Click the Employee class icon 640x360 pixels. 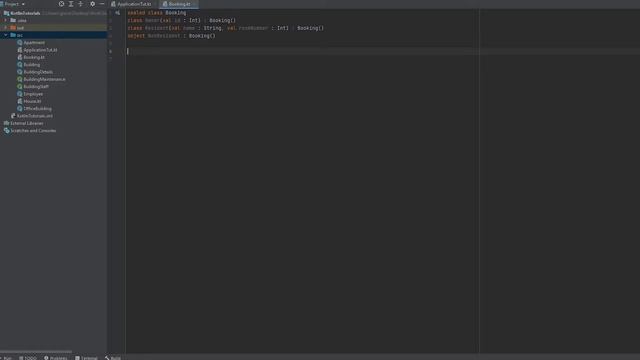pyautogui.click(x=20, y=94)
